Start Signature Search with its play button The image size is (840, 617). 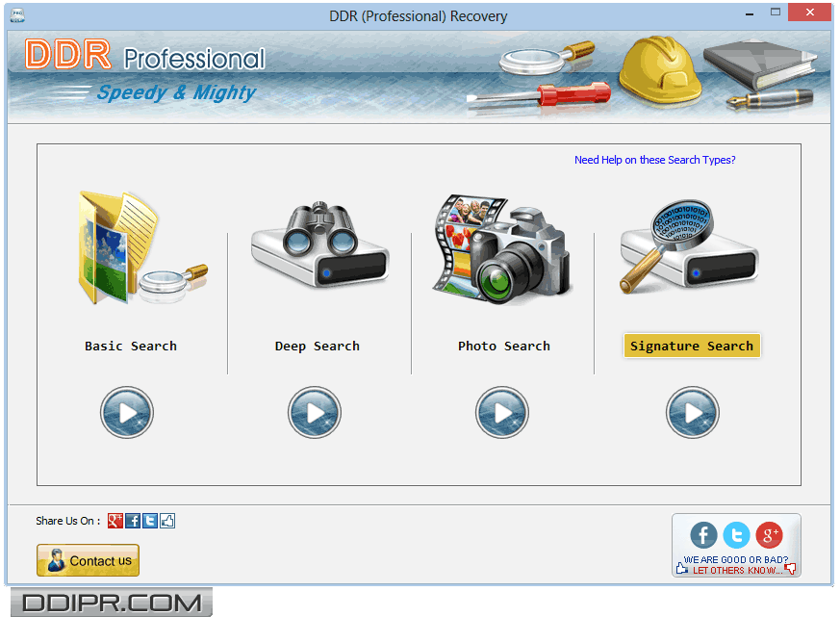pos(693,413)
